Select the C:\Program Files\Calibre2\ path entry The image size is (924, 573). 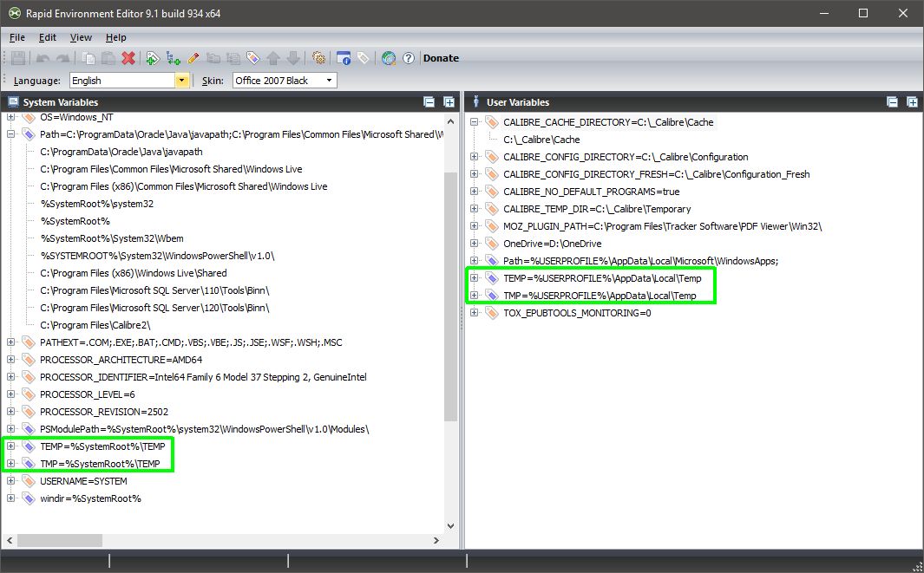[95, 325]
